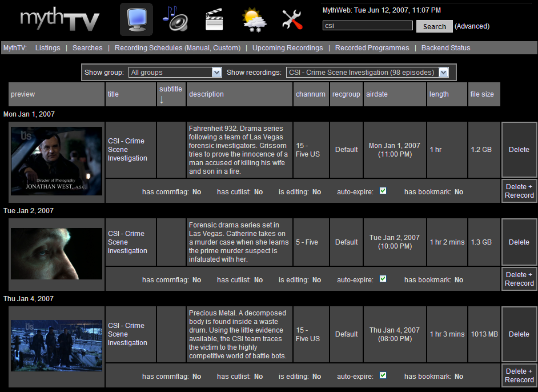Click the Search button
Viewport: 538px width, 392px height.
click(x=435, y=26)
